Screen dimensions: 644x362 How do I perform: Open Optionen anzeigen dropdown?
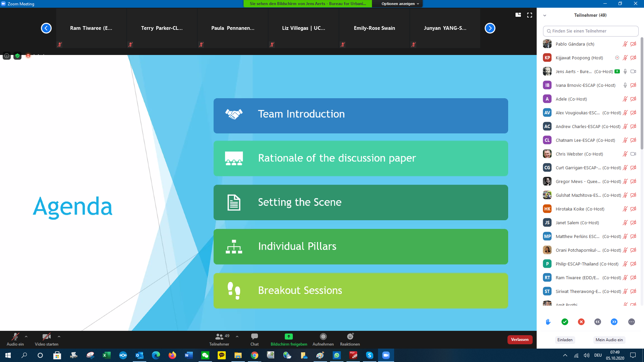(400, 4)
